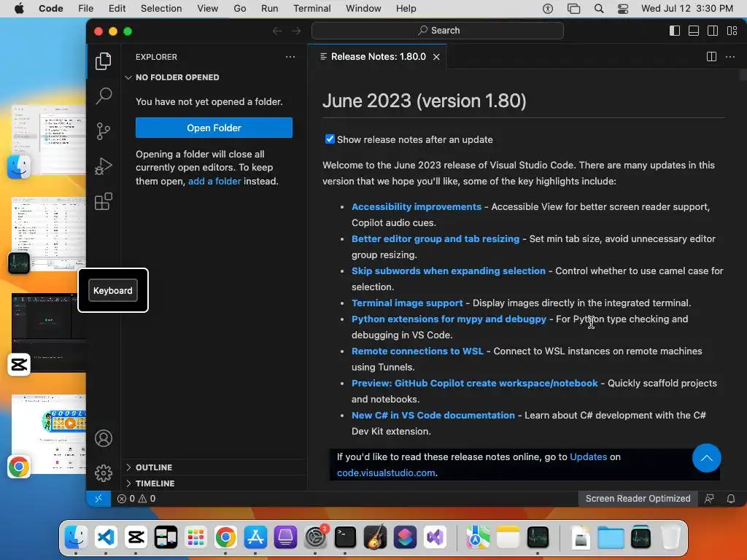Image resolution: width=747 pixels, height=560 pixels.
Task: Open the Accounts menu icon
Action: (103, 438)
